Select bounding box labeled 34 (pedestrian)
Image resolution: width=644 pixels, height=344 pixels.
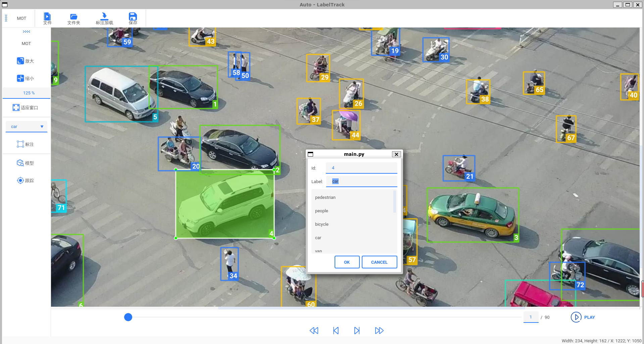click(230, 264)
